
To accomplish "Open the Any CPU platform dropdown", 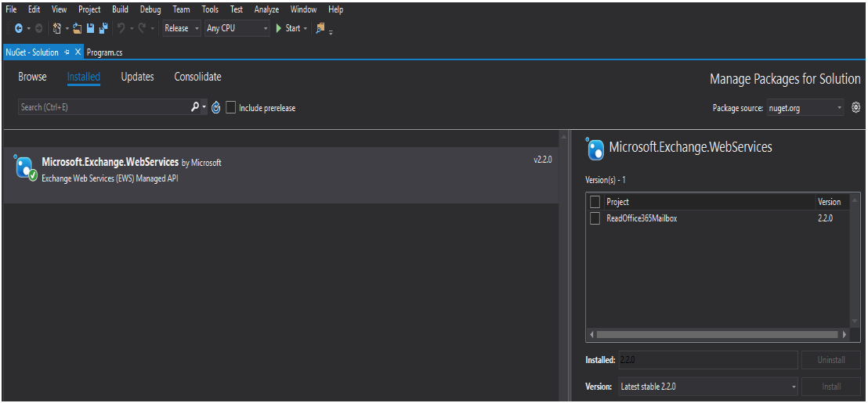I will point(237,28).
